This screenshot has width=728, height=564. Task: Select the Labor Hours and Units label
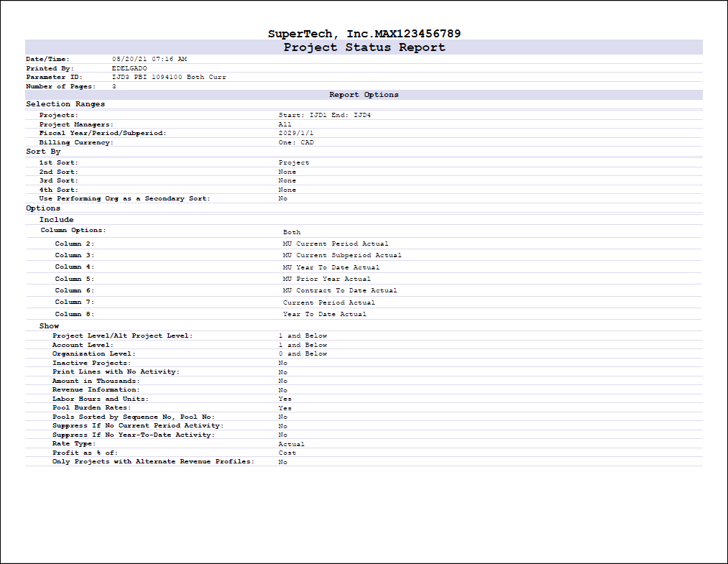tap(101, 399)
